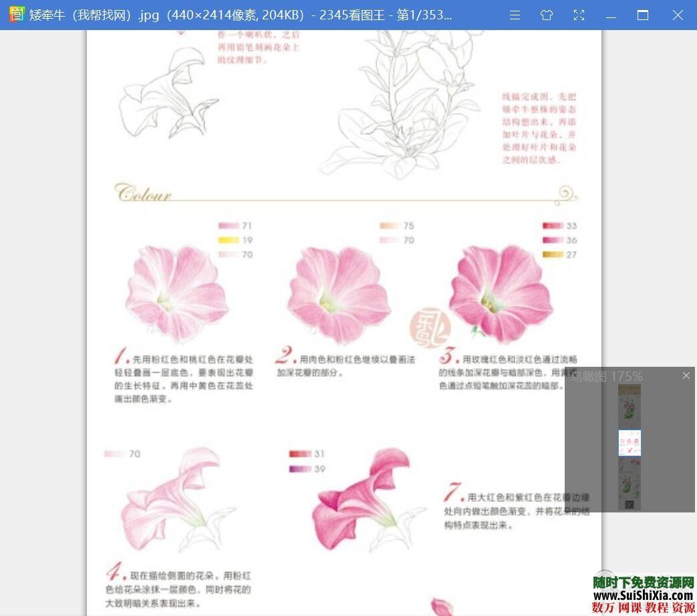This screenshot has height=616, width=697.
Task: Enter fullscreen with the expand-arrows icon
Action: pos(579,15)
